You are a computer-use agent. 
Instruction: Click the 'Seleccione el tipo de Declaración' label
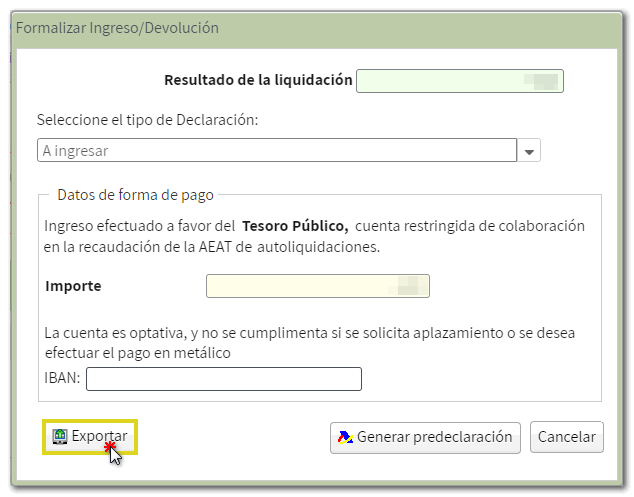pyautogui.click(x=147, y=120)
